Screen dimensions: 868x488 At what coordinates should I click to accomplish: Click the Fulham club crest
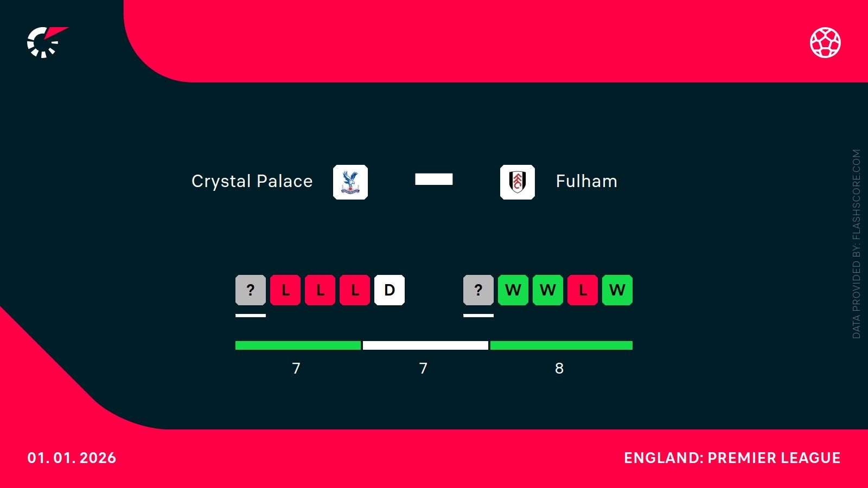518,182
